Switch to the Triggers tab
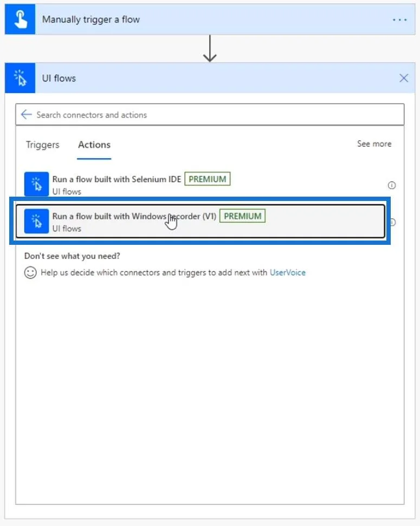 click(43, 145)
